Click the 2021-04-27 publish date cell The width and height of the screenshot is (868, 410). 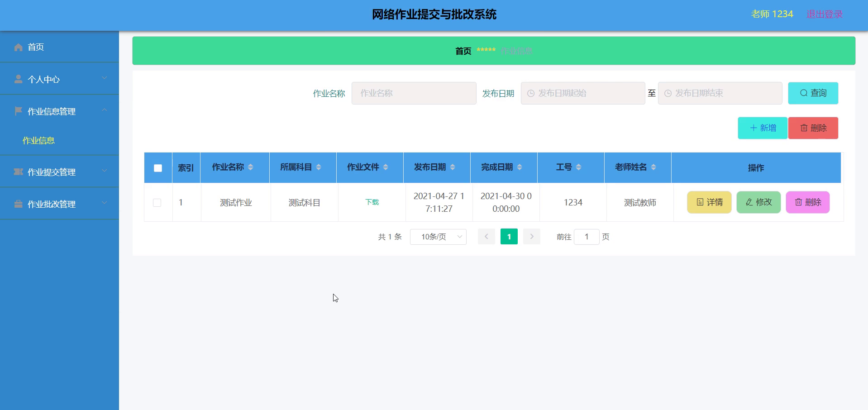pyautogui.click(x=439, y=202)
